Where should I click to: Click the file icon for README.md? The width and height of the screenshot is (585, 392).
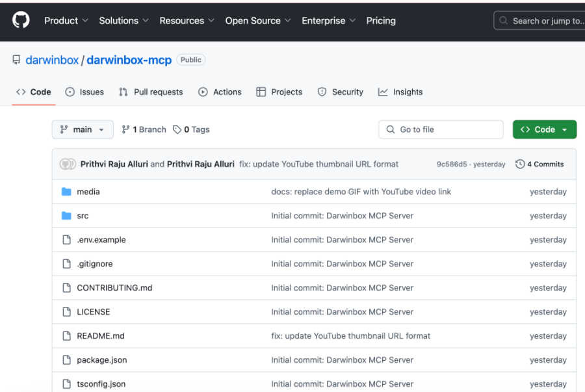point(66,335)
